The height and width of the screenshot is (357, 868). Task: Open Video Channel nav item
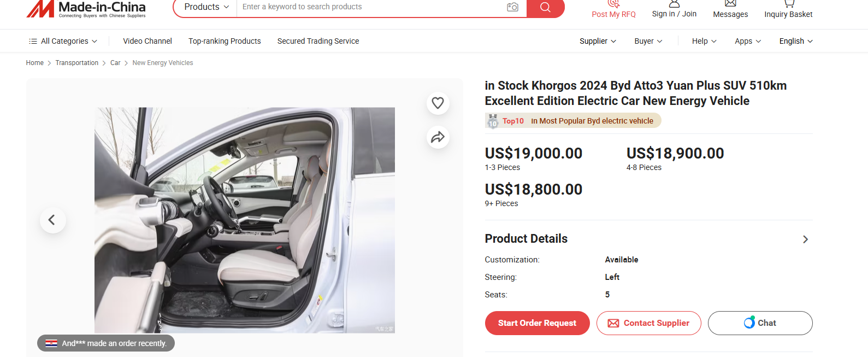[147, 41]
